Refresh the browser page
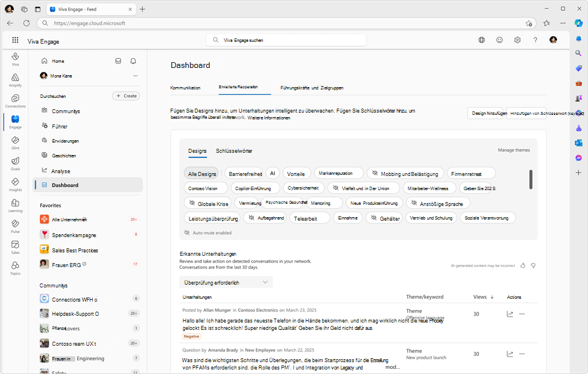Screen dimensions: 588x374 pos(26,23)
